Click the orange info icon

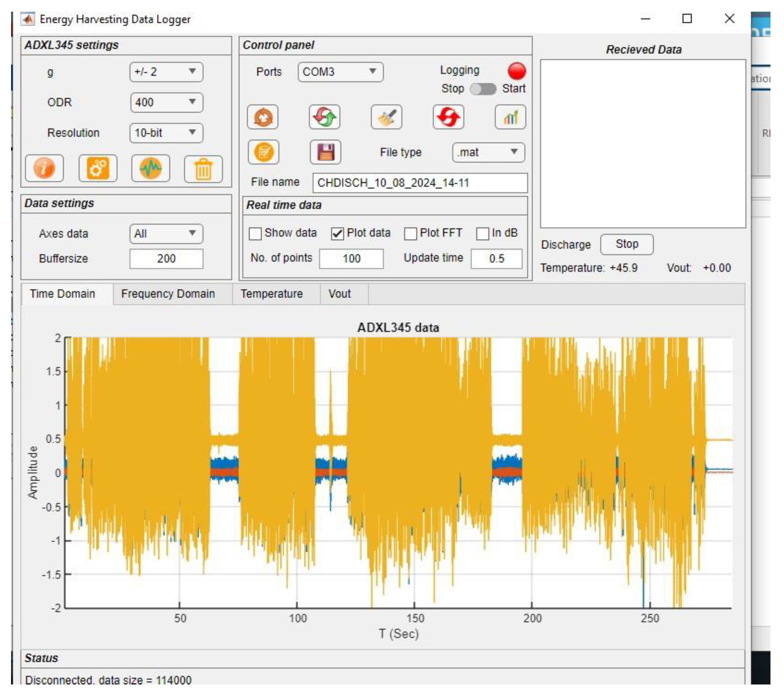click(44, 168)
